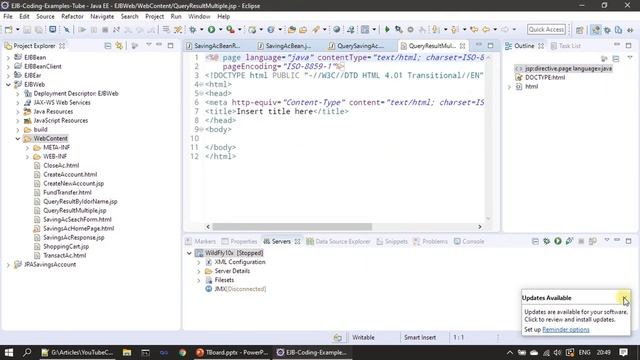Expand the JPASavingsAccount project
The height and width of the screenshot is (360, 640).
[8, 265]
